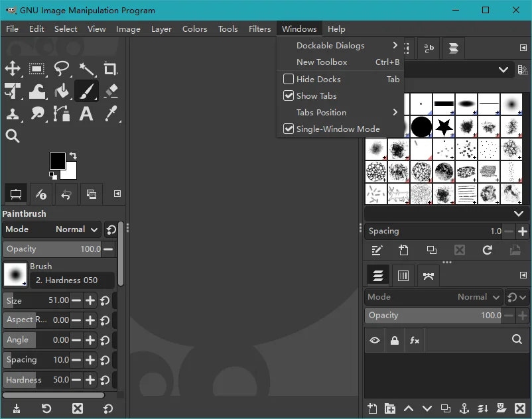Expand the Dockable Dialogs submenu

point(341,46)
